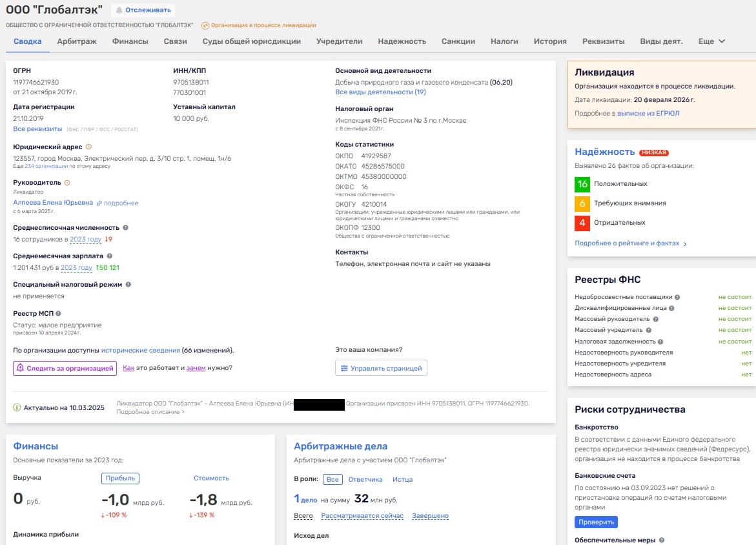
Task: Open Подробнее о рейтинге и фактах arrow link
Action: tap(631, 243)
